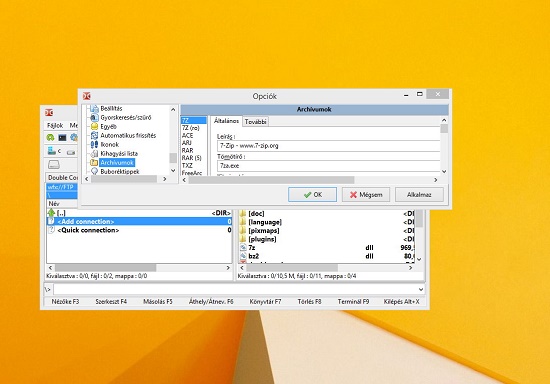Click inside the Leírás description field
Screen dimensions: 550x384
[x=328, y=146]
